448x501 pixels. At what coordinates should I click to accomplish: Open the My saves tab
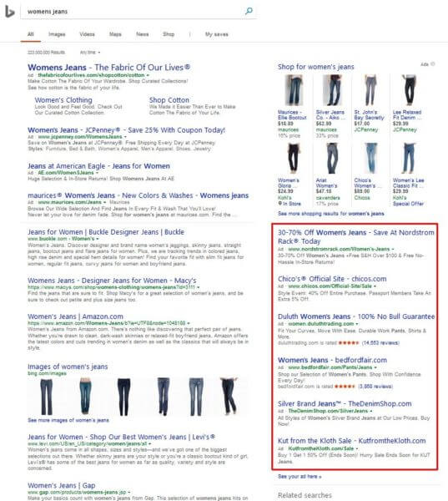pyautogui.click(x=217, y=34)
